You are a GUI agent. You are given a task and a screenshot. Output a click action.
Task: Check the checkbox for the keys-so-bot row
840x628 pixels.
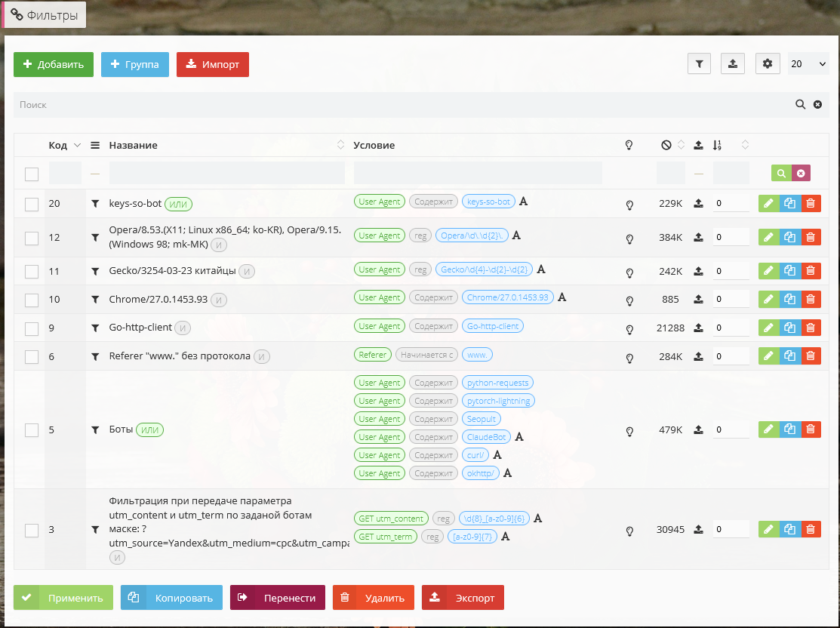pos(32,204)
